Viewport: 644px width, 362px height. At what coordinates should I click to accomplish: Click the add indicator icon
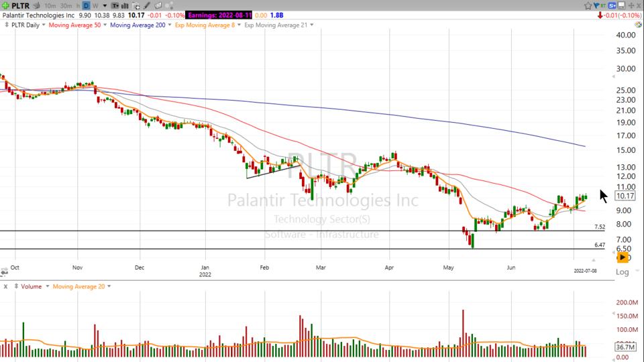click(x=136, y=6)
